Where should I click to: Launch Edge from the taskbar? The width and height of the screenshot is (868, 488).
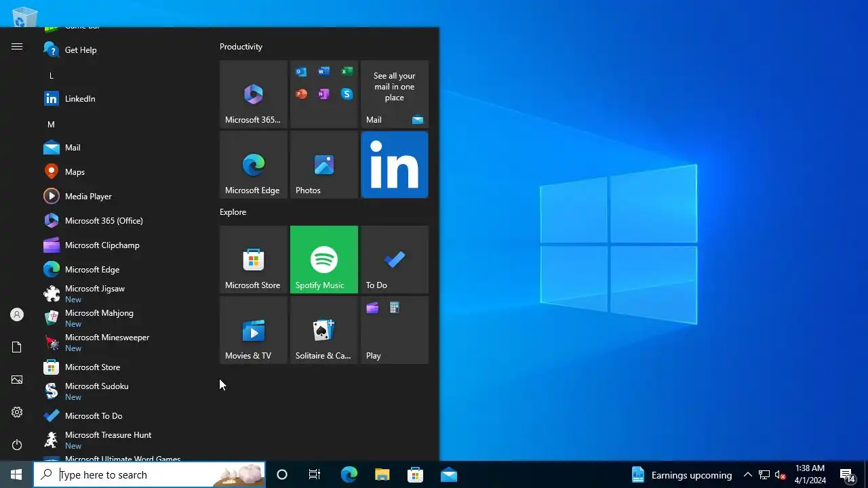click(x=349, y=474)
